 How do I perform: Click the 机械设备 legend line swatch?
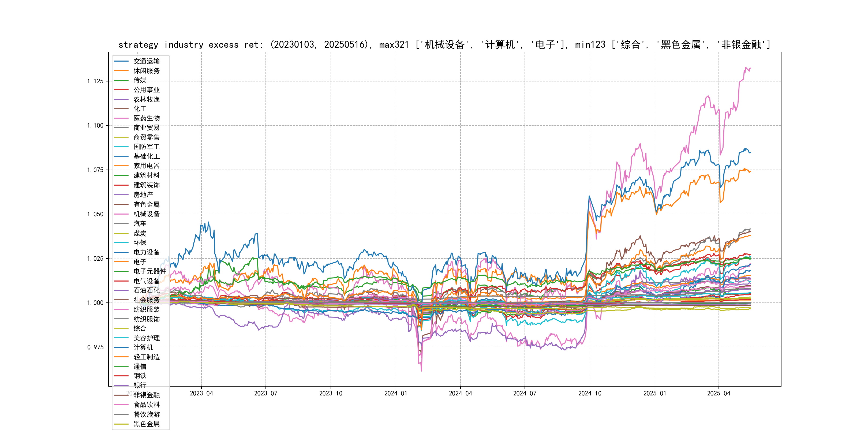[121, 214]
